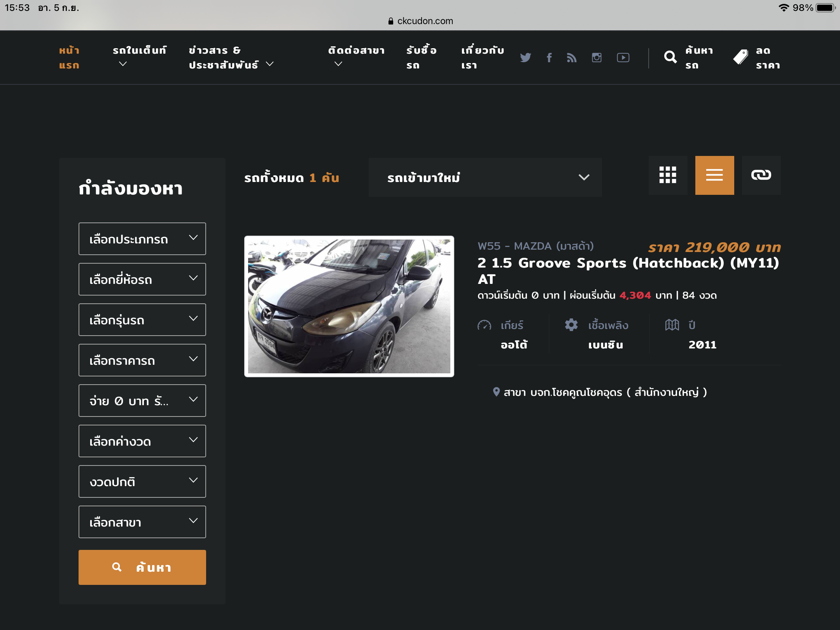Open the YouTube icon link
Image resolution: width=840 pixels, height=630 pixels.
point(623,58)
